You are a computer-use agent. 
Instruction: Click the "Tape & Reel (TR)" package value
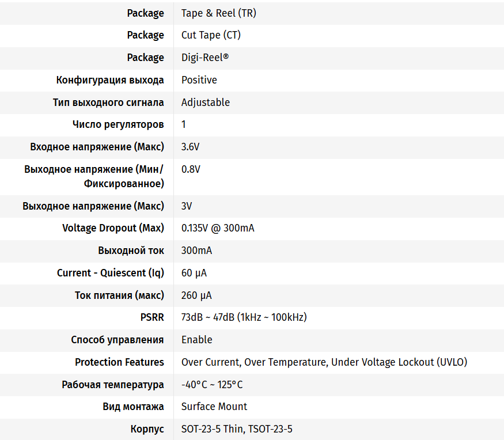[218, 13]
